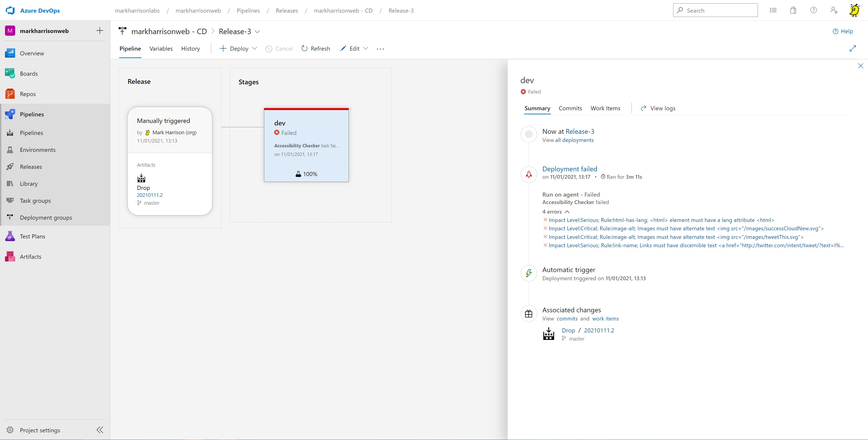The image size is (868, 440).
Task: Select the Commits tab in dev panel
Action: click(x=570, y=108)
